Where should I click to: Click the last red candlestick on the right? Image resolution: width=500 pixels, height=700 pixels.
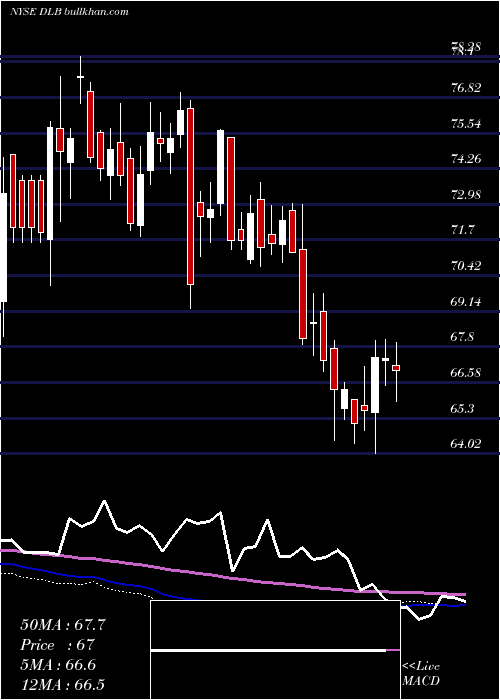click(396, 368)
